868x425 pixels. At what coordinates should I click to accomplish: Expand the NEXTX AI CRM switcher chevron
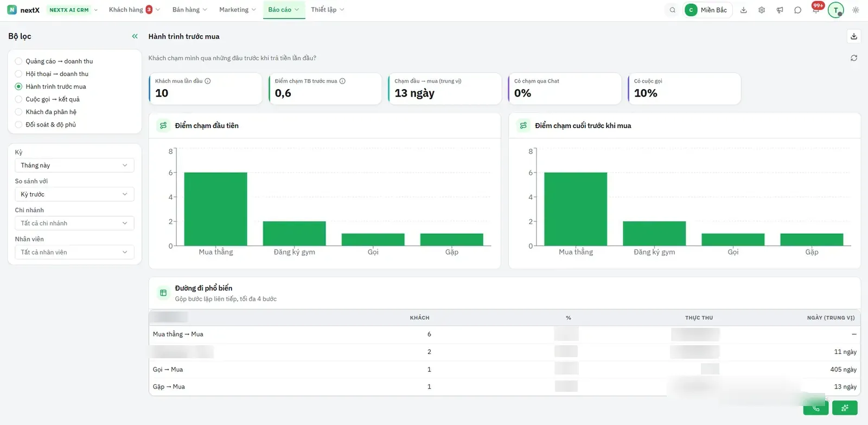pyautogui.click(x=96, y=10)
